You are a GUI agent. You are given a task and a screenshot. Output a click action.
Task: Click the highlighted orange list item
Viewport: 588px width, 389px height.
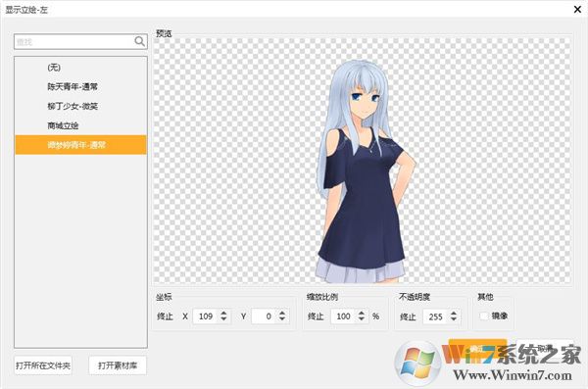(80, 145)
